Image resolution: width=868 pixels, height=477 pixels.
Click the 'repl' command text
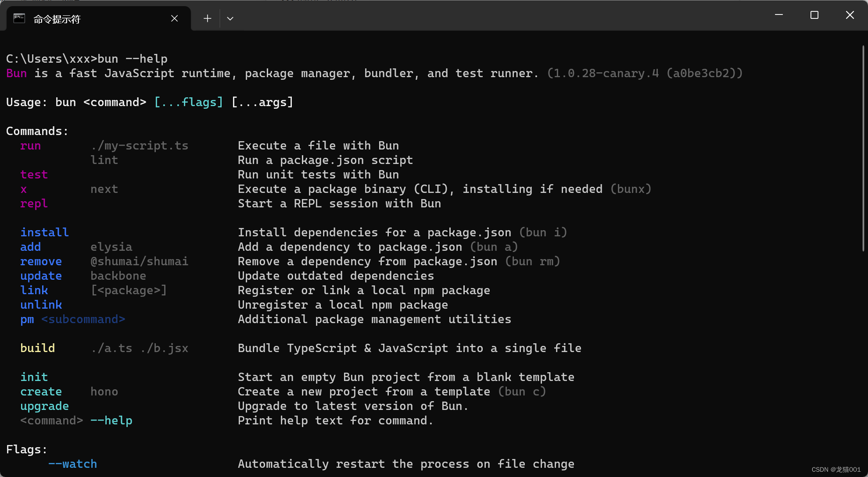coord(34,203)
